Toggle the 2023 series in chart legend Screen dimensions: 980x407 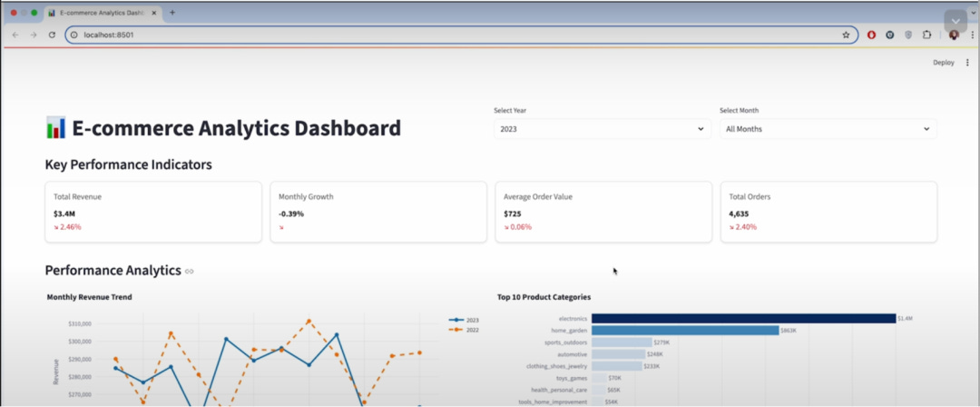pyautogui.click(x=464, y=320)
